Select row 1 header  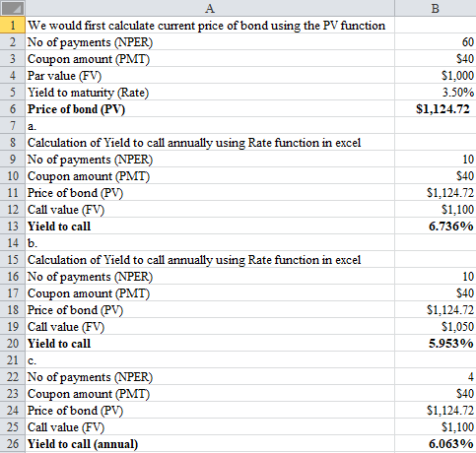[13, 25]
